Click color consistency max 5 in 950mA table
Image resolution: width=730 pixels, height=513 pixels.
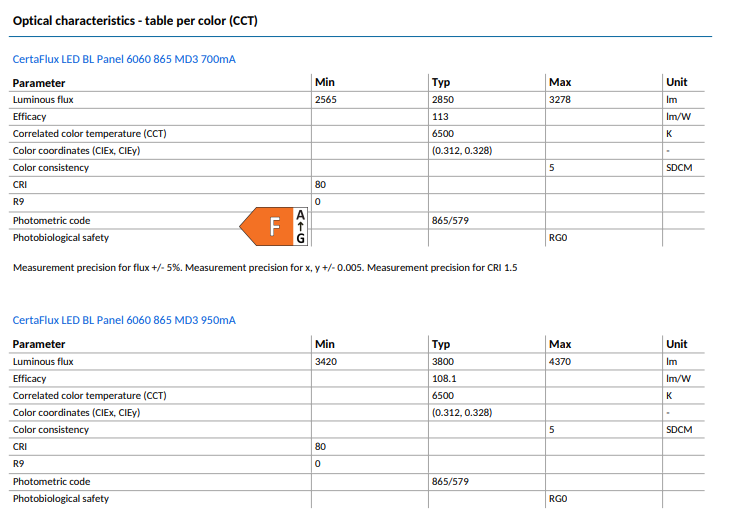[x=552, y=430]
